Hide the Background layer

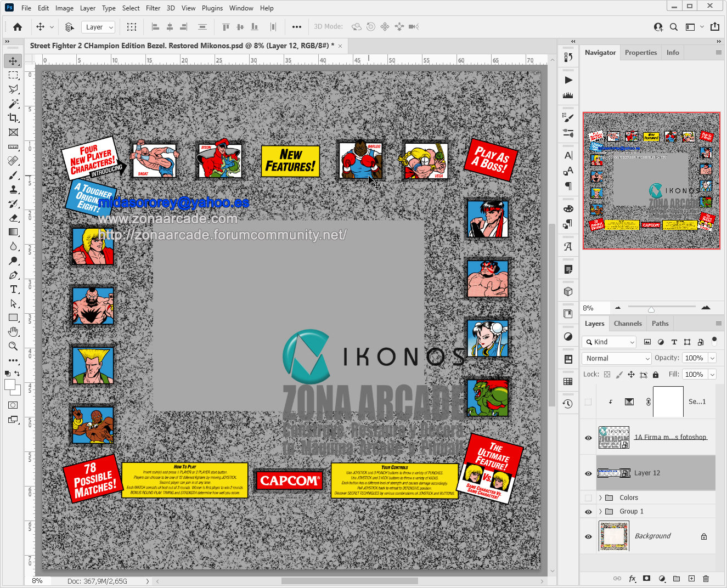pyautogui.click(x=588, y=536)
